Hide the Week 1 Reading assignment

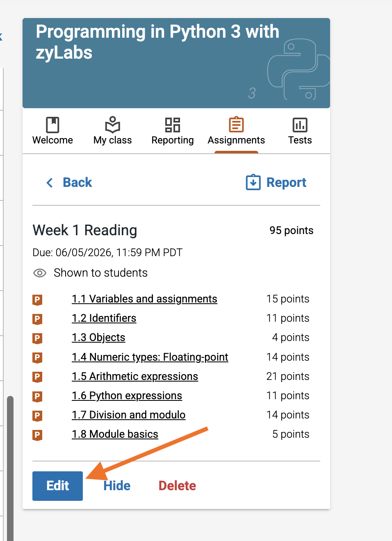coord(117,486)
